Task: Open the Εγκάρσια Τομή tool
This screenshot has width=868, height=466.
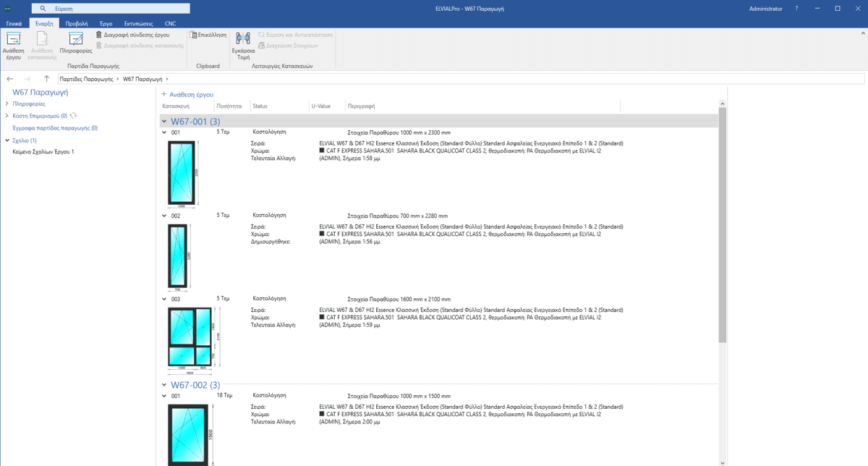Action: point(243,40)
